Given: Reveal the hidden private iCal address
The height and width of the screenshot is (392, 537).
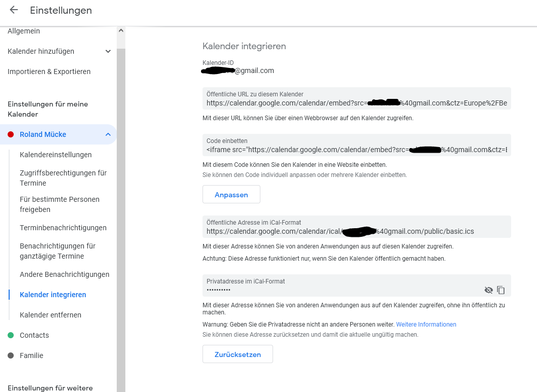Looking at the screenshot, I should (x=488, y=290).
